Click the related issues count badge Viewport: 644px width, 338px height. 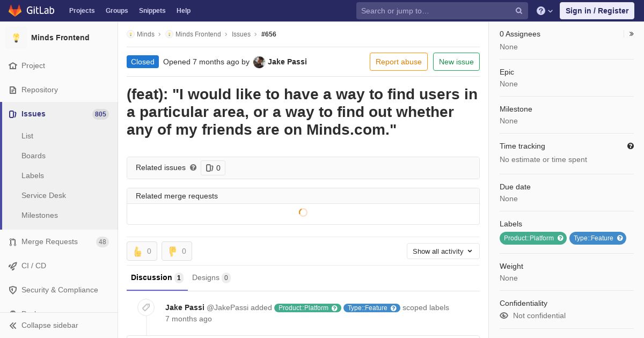coord(213,168)
